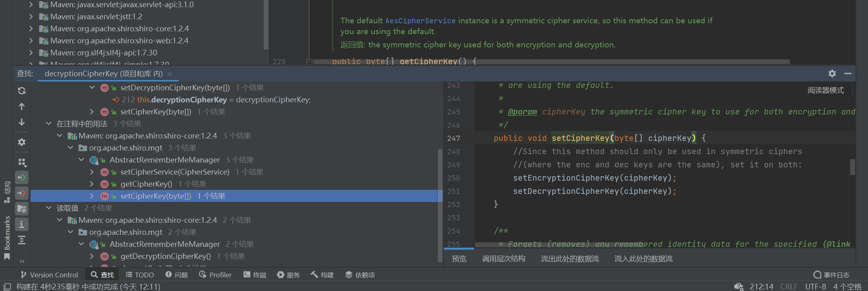Expand Maven shiro-web:1.2.4 library
This screenshot has width=868, height=291.
pos(31,41)
